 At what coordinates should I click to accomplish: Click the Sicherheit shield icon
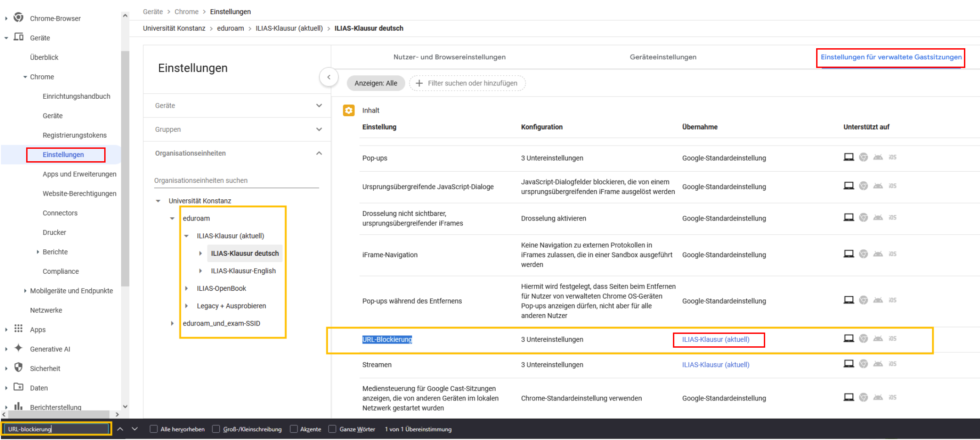(18, 367)
